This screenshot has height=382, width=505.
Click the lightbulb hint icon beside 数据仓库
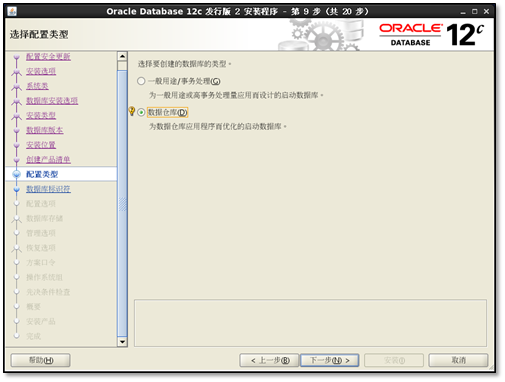pyautogui.click(x=132, y=111)
